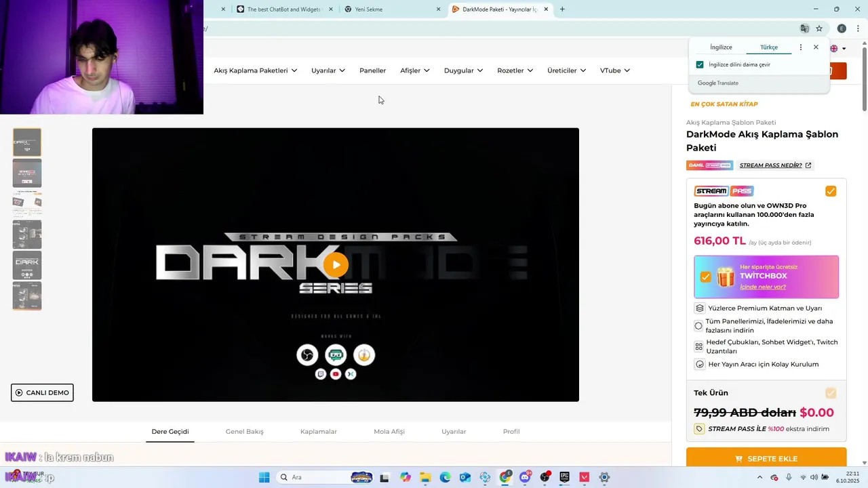Select the second gallery thumbnail
Image resolution: width=868 pixels, height=488 pixels.
[x=27, y=173]
